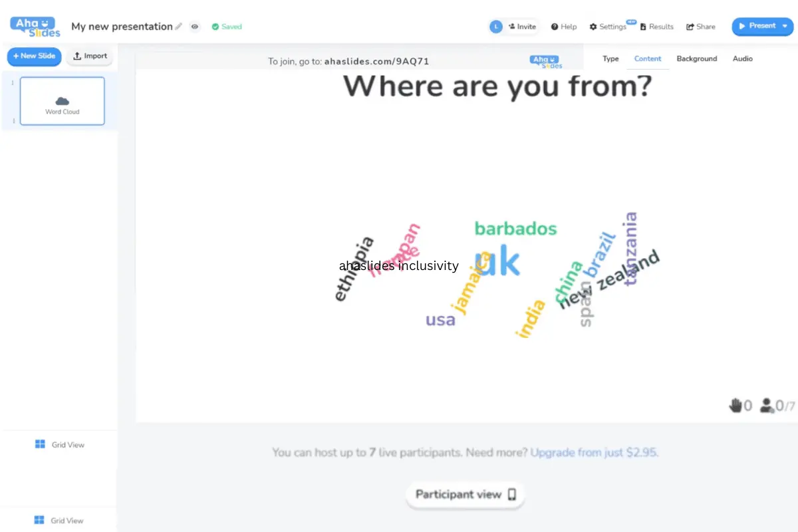
Task: Switch to the Background tab
Action: [x=697, y=59]
